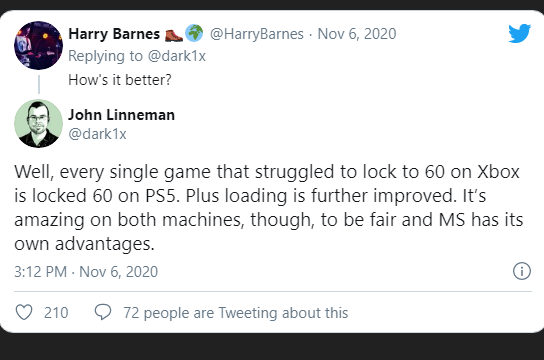
Task: Click the Twitter bird logo
Action: [x=519, y=33]
